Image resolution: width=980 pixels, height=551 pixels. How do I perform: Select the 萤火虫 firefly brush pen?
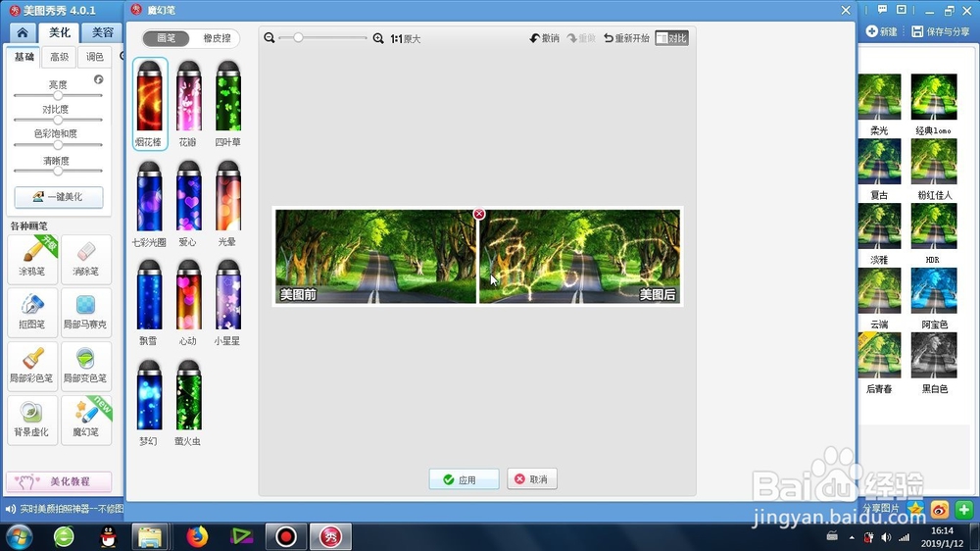point(188,403)
